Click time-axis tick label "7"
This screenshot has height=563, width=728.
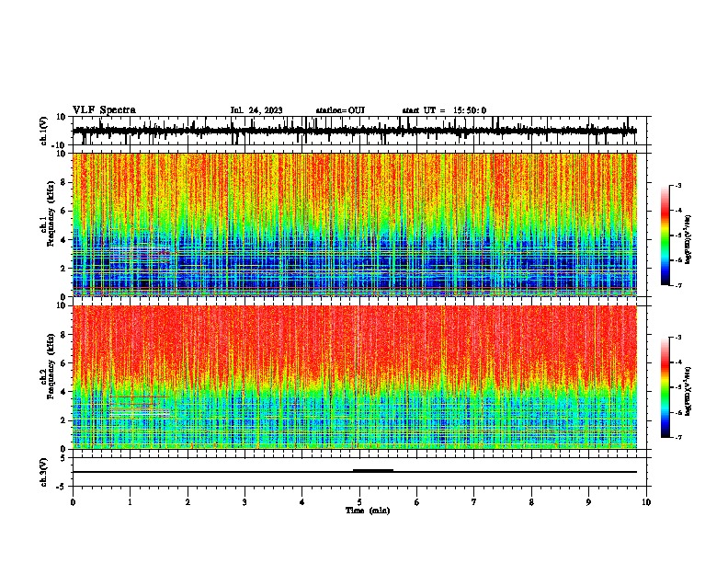(x=474, y=502)
